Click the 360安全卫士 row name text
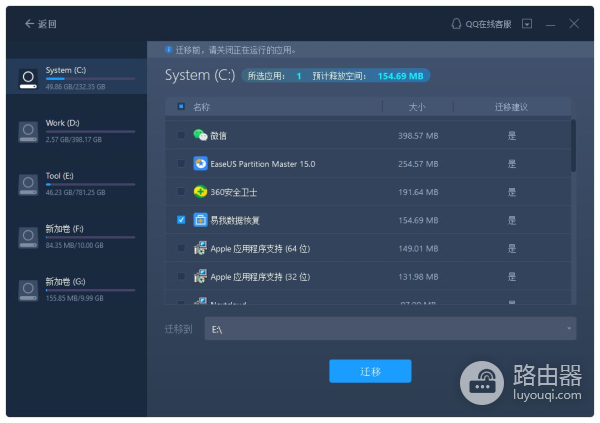Viewport: 600px width, 423px height. (233, 192)
